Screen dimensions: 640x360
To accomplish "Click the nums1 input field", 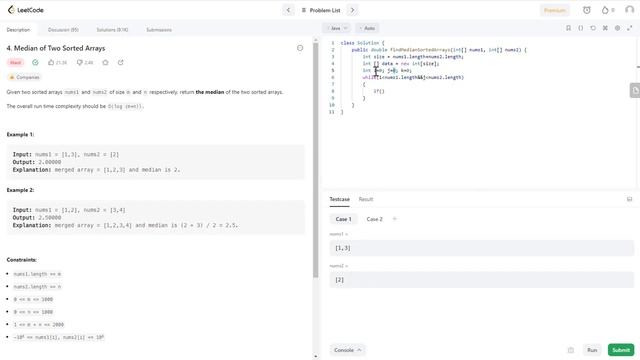I will (482, 248).
